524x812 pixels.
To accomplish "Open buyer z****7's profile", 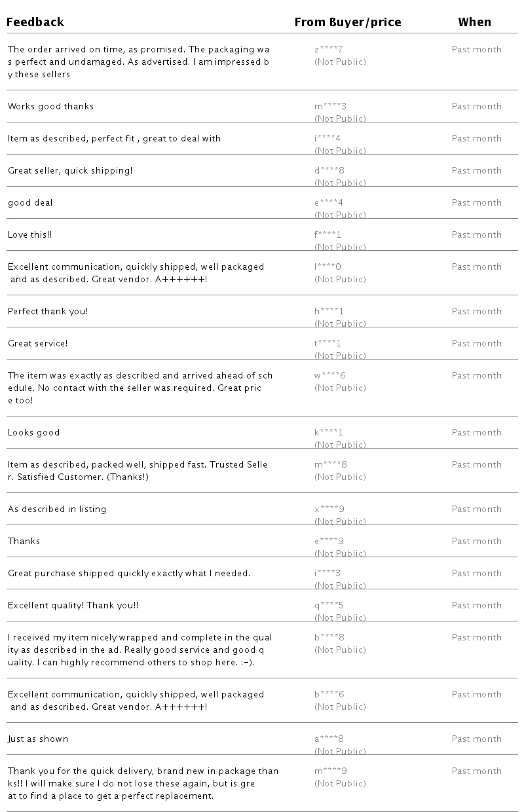I will coord(329,50).
